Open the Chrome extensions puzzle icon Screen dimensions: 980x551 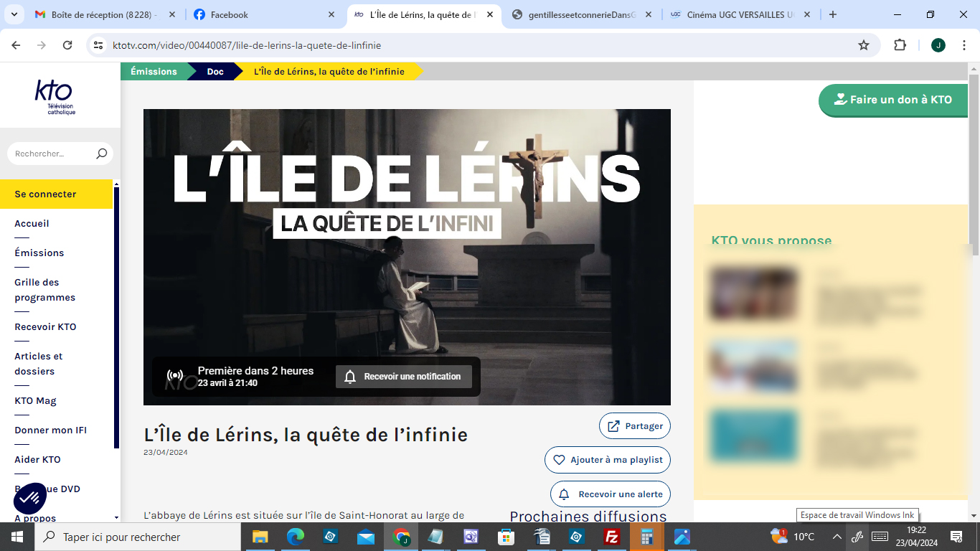(900, 45)
